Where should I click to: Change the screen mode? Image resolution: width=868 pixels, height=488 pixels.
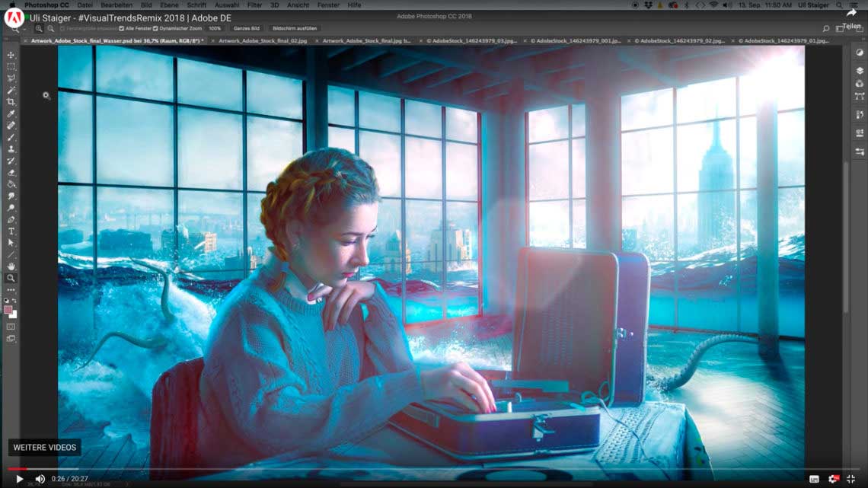[x=11, y=339]
